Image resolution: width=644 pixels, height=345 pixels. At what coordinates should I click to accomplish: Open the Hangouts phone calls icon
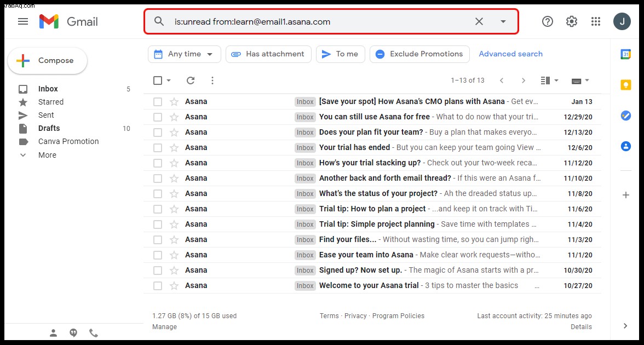[x=94, y=333]
